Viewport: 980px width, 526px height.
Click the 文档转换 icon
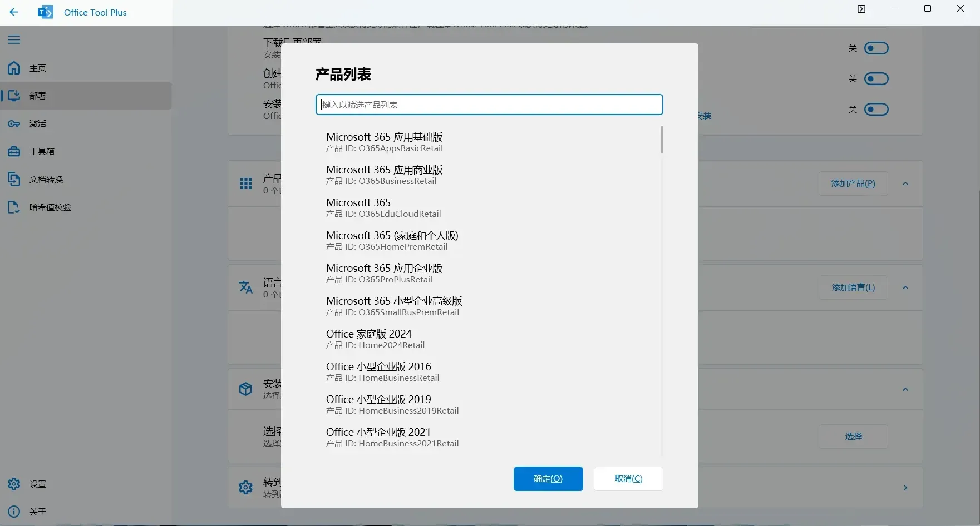click(x=14, y=179)
